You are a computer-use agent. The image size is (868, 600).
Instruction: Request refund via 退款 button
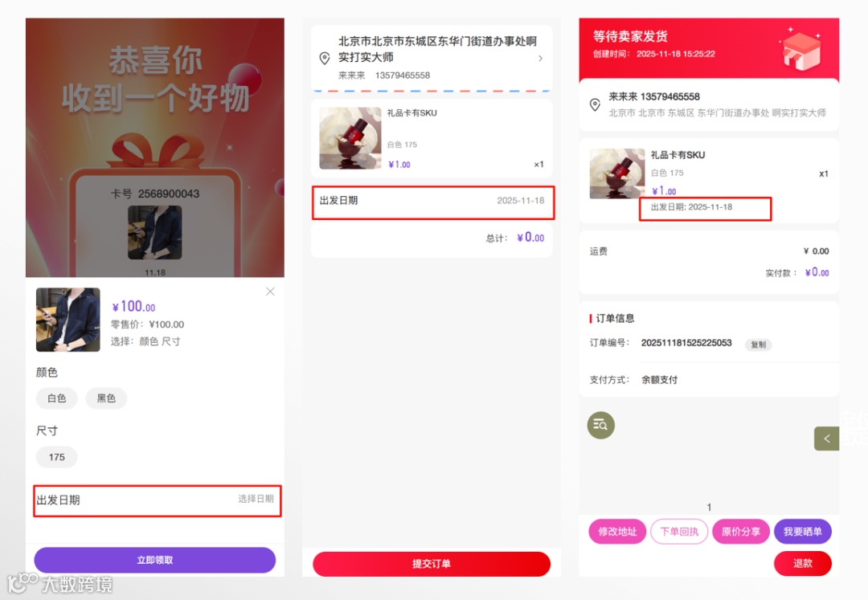tap(803, 564)
